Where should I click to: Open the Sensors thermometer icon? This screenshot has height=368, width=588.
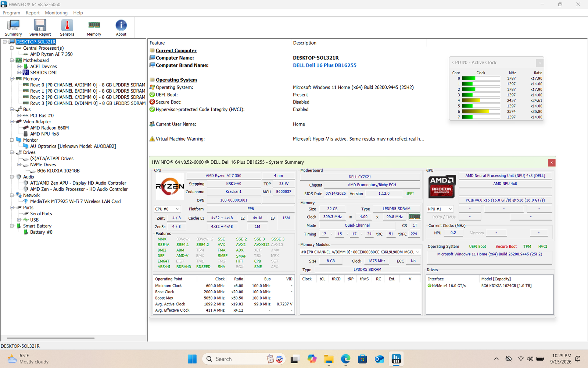point(67,28)
